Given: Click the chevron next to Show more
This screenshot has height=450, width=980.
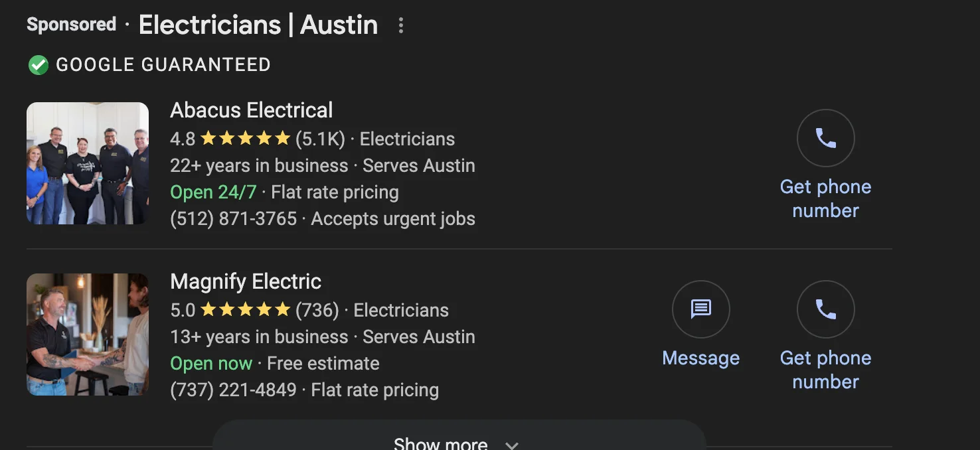Looking at the screenshot, I should (511, 444).
